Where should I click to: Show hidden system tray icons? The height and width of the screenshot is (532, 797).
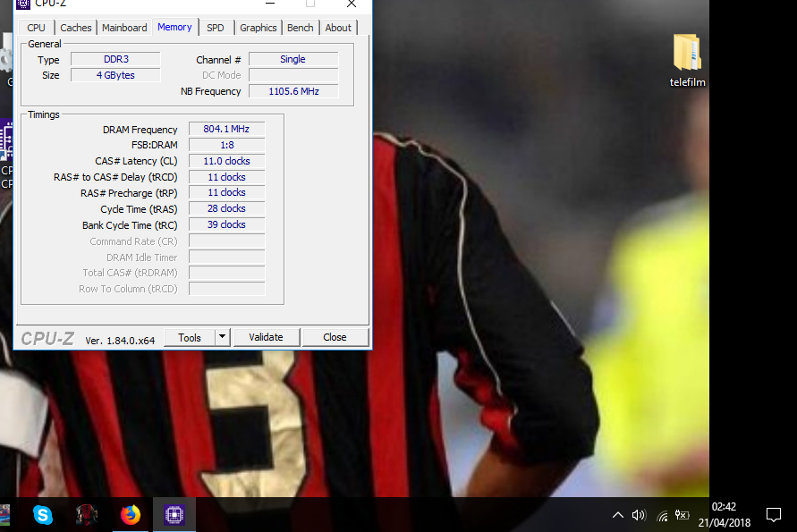617,515
